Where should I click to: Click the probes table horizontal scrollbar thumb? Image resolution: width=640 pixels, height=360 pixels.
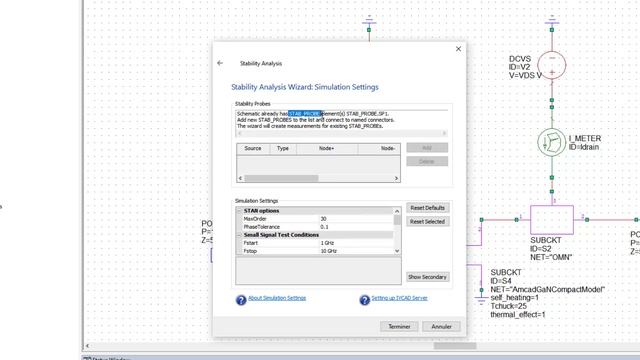[281, 178]
